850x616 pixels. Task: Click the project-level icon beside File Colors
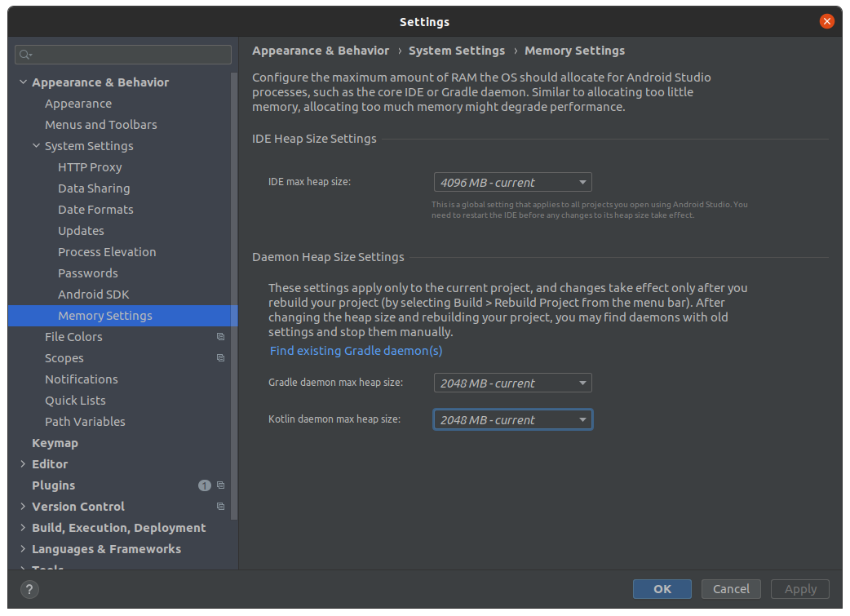tap(220, 337)
